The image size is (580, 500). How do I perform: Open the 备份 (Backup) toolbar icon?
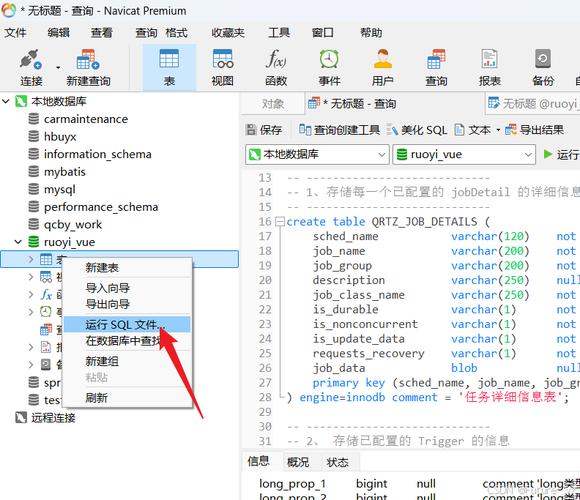(543, 68)
